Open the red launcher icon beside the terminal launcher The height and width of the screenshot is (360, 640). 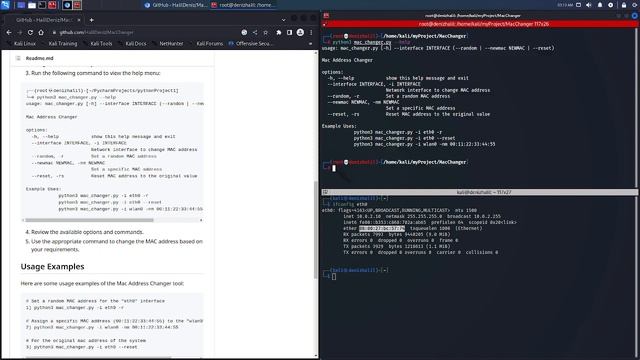[52, 5]
